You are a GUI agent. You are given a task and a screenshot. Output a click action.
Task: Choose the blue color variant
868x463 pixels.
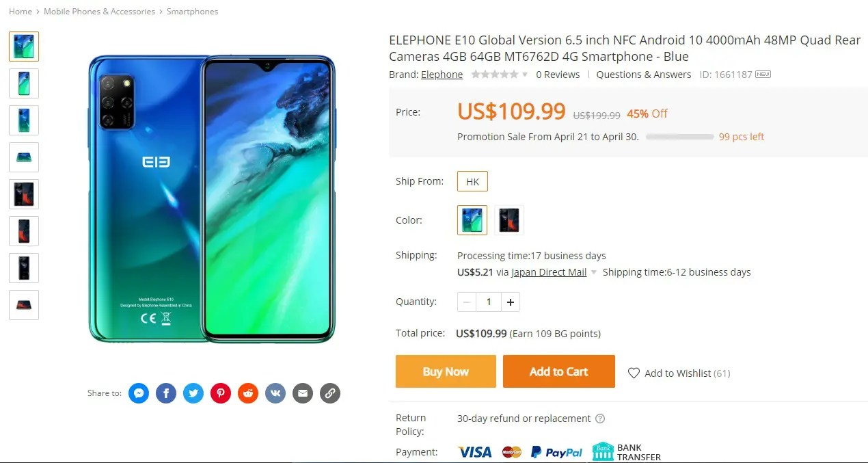(472, 220)
